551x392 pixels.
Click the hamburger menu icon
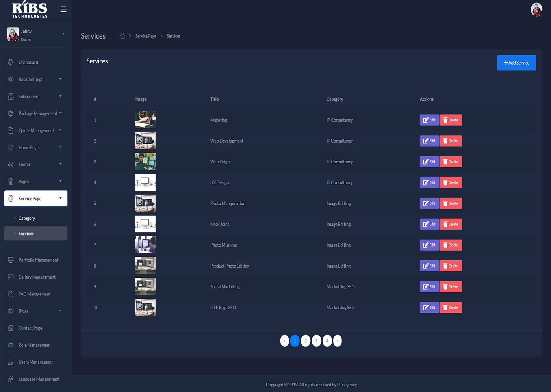[x=63, y=9]
